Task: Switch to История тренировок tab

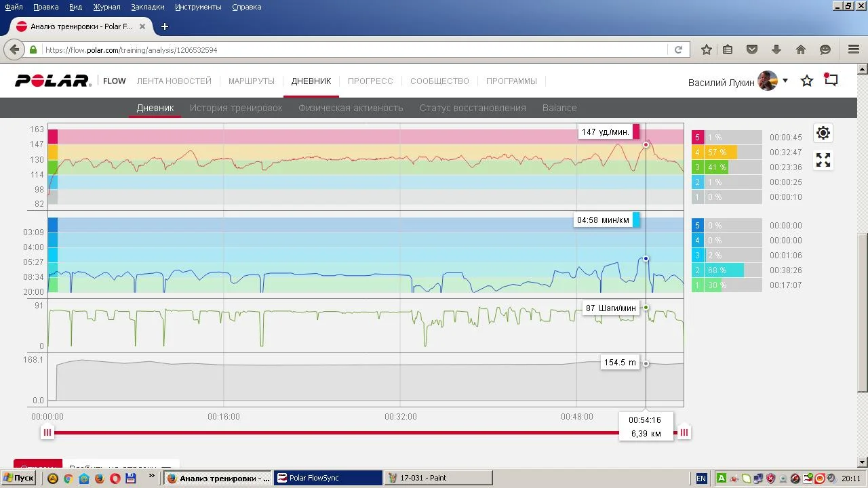Action: pyautogui.click(x=235, y=108)
